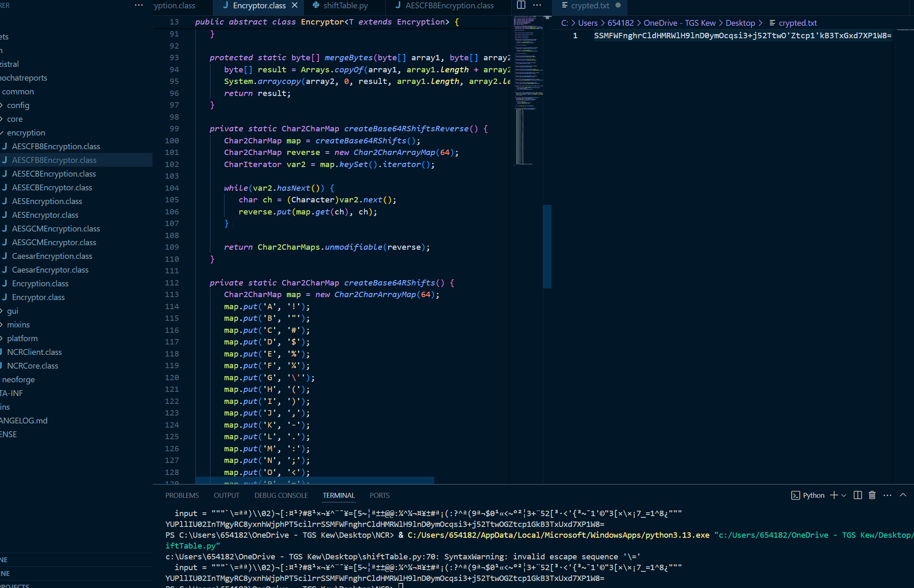Screen dimensions: 914x588
Task: Click the Python terminal profile icon
Action: coord(795,495)
